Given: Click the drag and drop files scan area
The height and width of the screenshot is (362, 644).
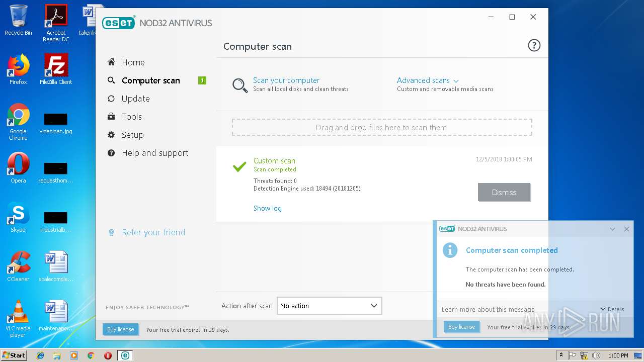Looking at the screenshot, I should pos(381,128).
